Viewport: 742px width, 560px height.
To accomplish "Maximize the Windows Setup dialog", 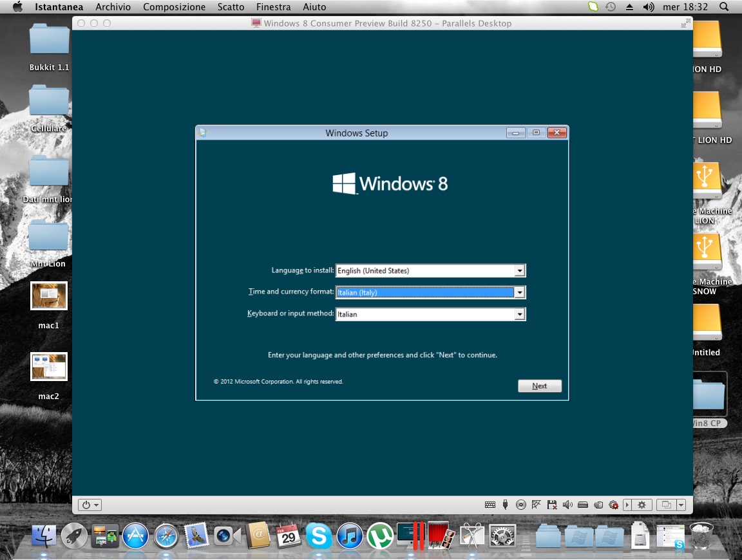I will (536, 133).
